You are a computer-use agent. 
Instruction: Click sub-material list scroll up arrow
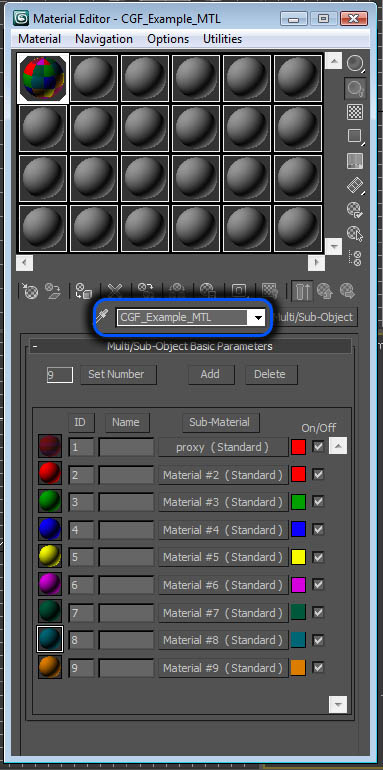(x=338, y=446)
